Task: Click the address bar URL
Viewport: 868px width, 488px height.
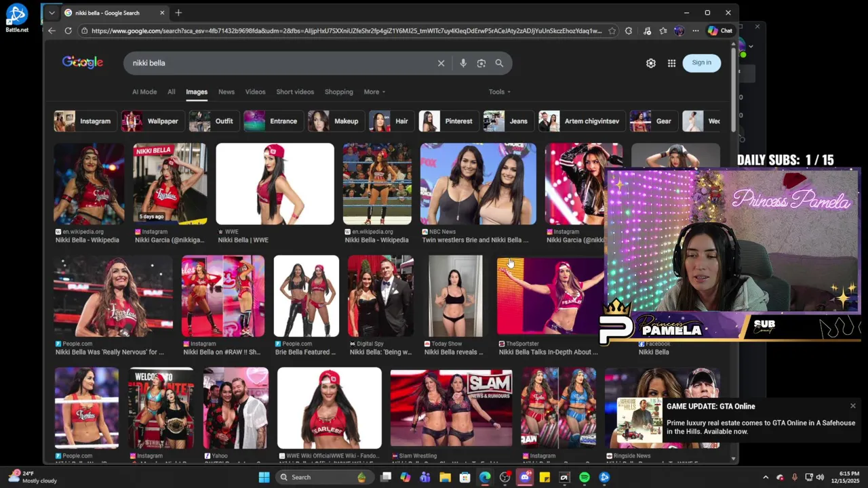Action: pos(346,30)
